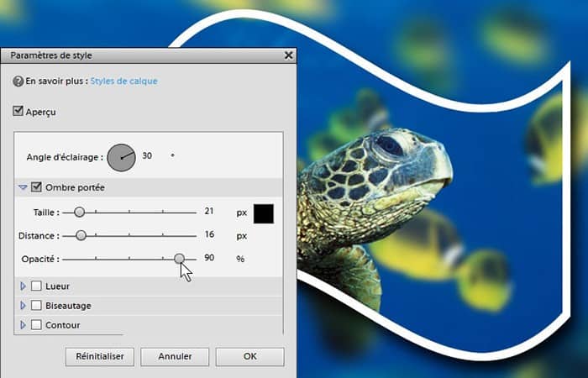Viewport: 588px width, 378px height.
Task: Click the Opacité value 90
Action: (x=209, y=258)
